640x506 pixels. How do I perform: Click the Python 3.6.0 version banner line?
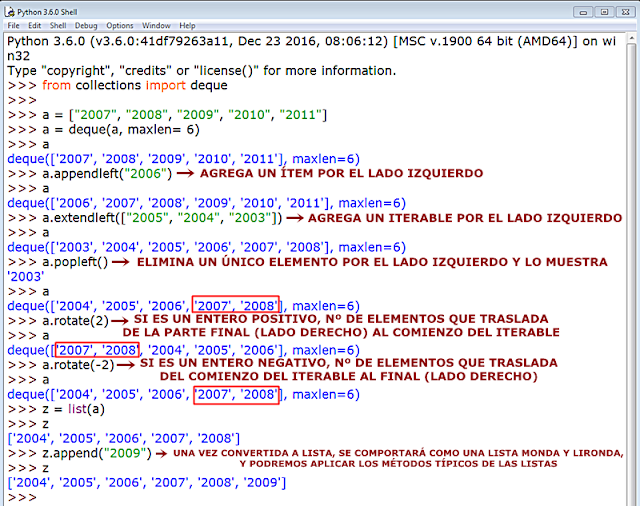point(311,48)
